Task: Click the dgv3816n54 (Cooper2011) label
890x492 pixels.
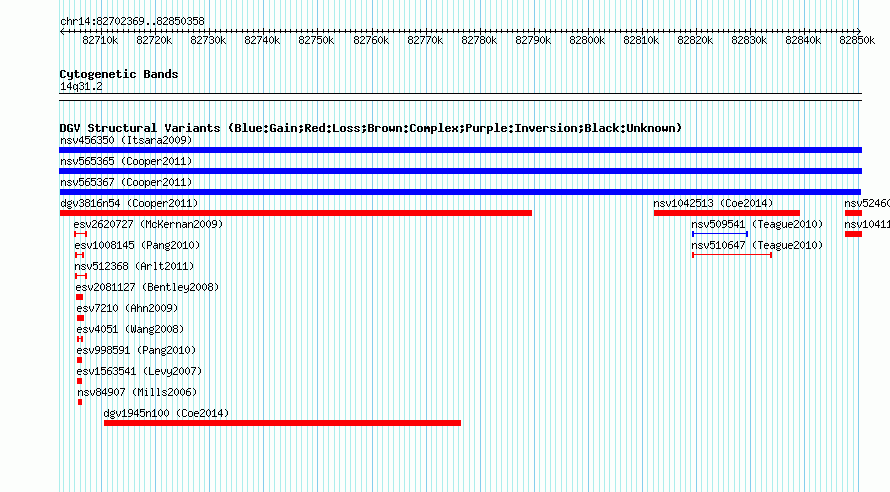Action: coord(129,203)
